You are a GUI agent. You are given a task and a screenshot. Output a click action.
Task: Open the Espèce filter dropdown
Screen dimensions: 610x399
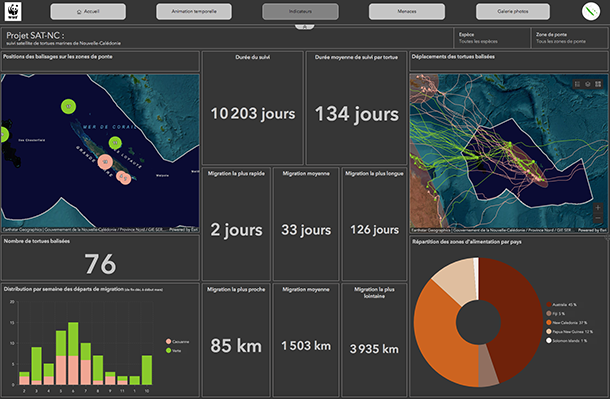point(492,38)
